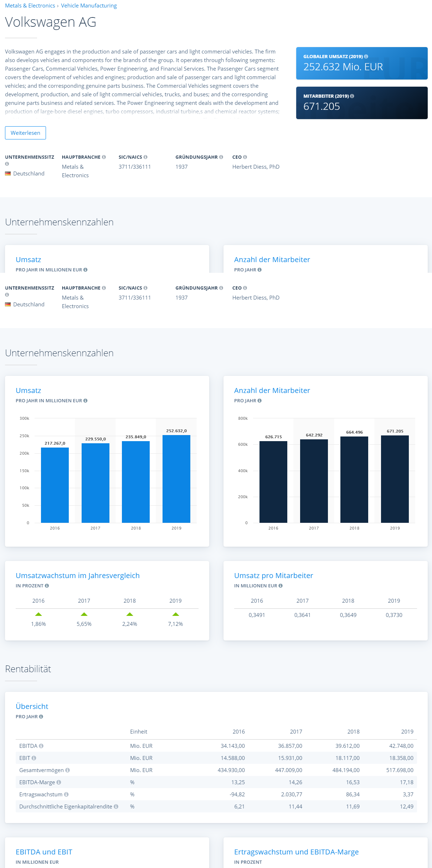
Task: Click the EBITDA 2019 value 42.748,00
Action: (401, 746)
